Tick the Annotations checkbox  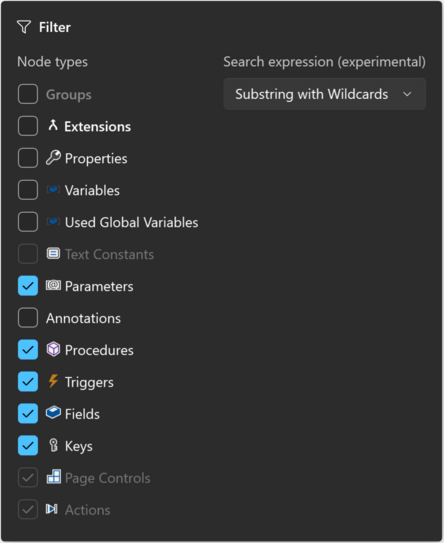click(x=28, y=318)
